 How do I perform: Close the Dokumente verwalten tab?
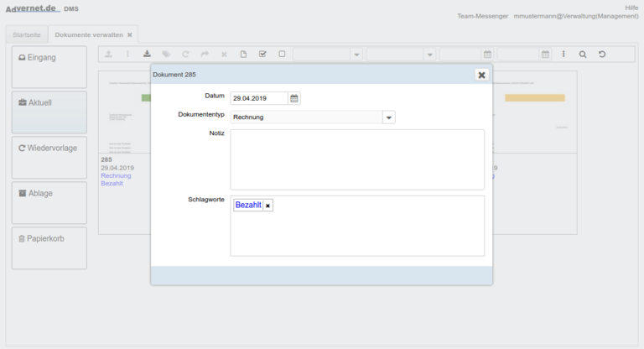click(130, 35)
